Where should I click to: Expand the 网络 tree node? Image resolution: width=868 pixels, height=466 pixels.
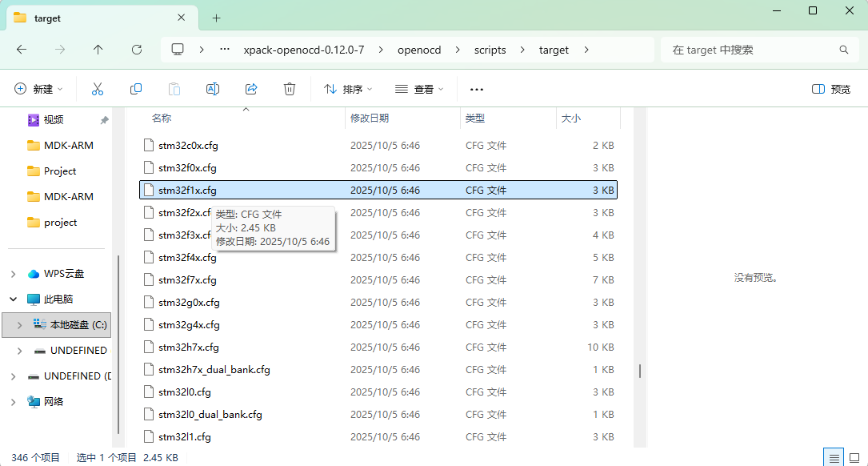click(x=14, y=402)
